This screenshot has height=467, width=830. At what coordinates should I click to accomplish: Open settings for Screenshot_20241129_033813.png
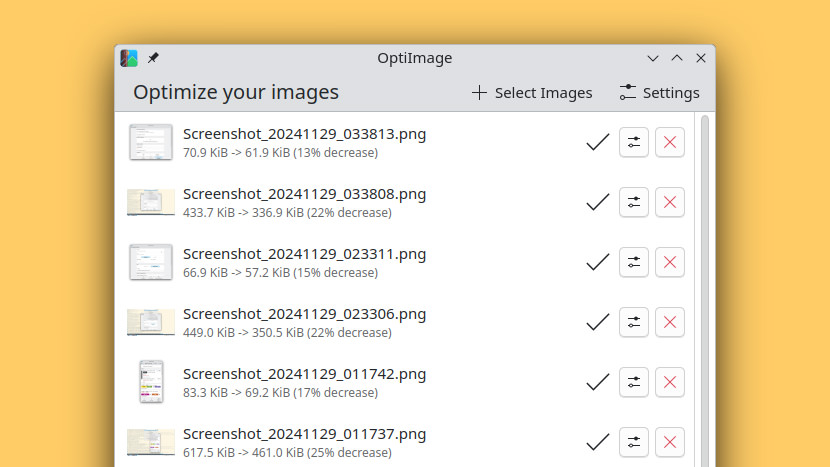point(634,142)
